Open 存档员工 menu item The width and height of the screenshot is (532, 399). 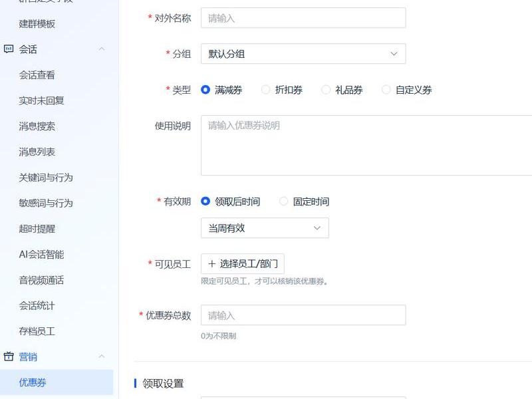click(x=37, y=331)
